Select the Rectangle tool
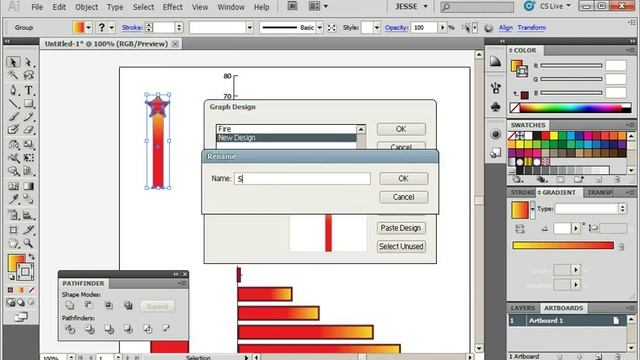 point(28,103)
